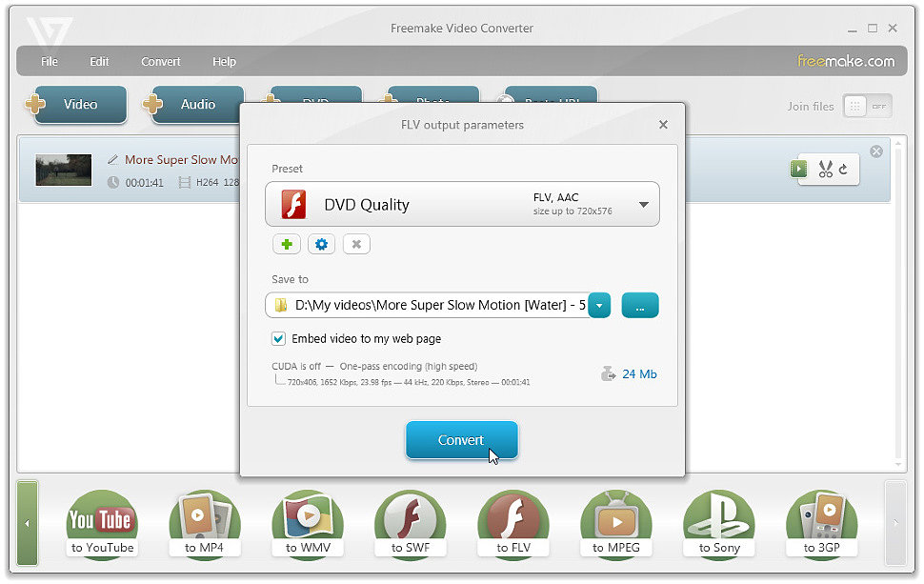Expand the DVD Quality preset dropdown
This screenshot has width=924, height=584.
coord(644,205)
